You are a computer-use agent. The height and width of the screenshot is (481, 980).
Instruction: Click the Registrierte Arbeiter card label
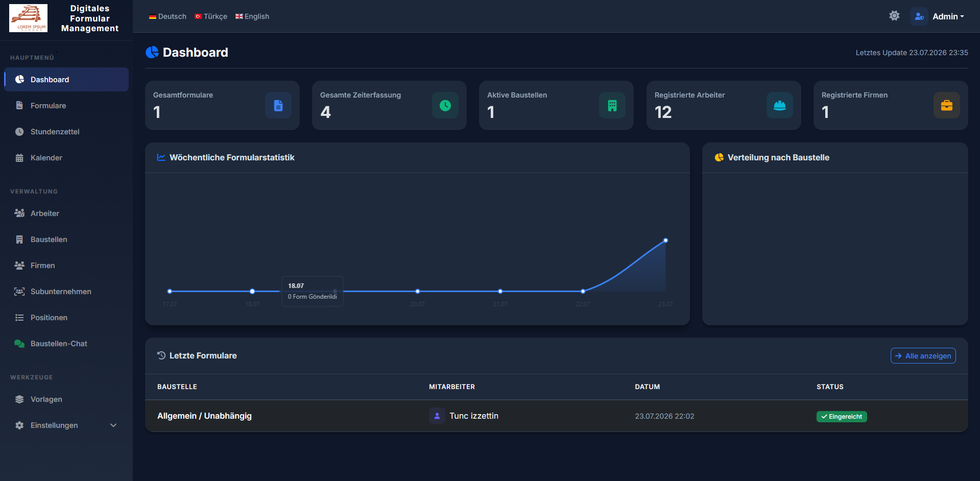coord(689,95)
